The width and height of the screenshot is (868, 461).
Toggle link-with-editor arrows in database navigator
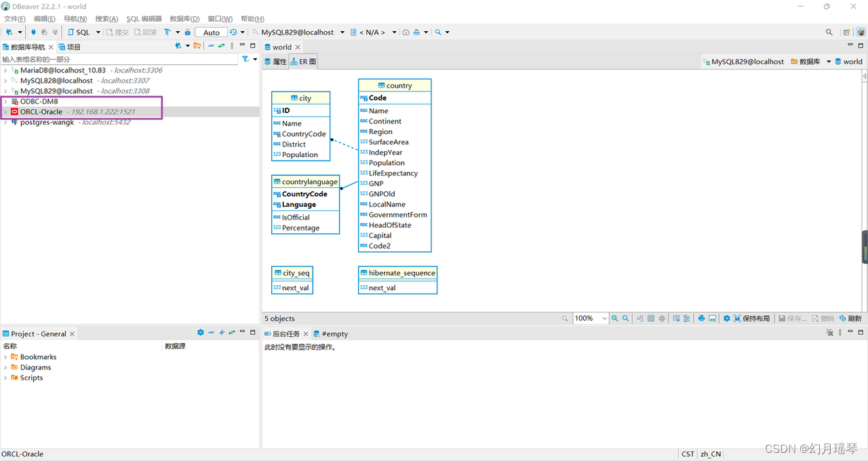pyautogui.click(x=222, y=46)
